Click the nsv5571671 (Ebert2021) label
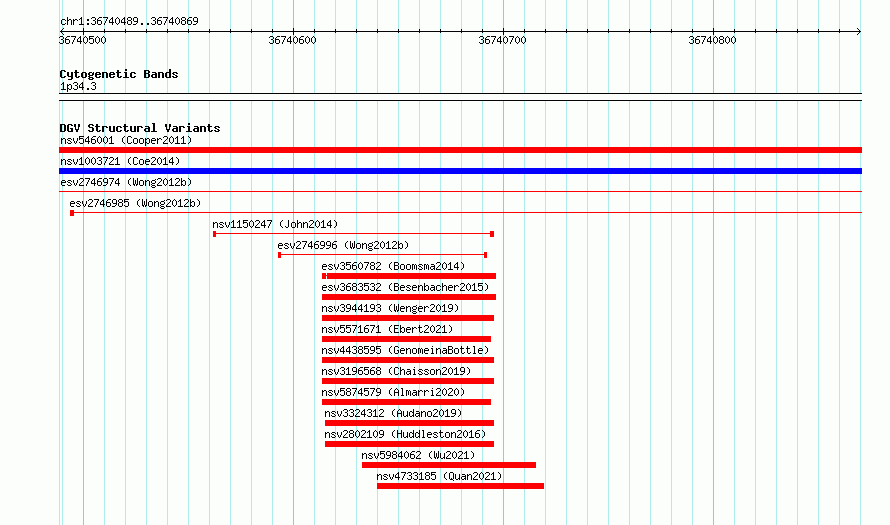The height and width of the screenshot is (525, 890). (x=387, y=329)
